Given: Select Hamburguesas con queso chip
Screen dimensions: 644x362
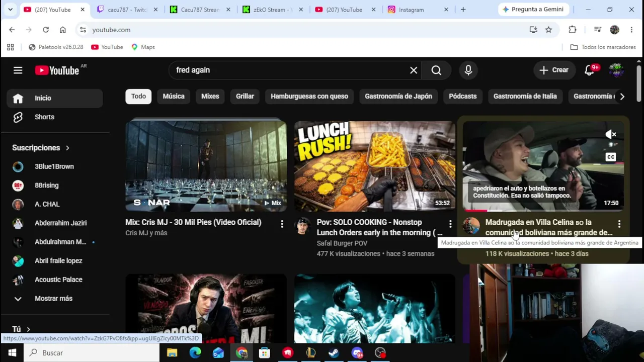Looking at the screenshot, I should [x=309, y=96].
